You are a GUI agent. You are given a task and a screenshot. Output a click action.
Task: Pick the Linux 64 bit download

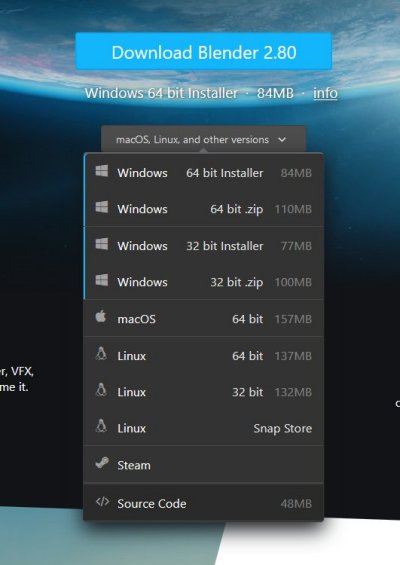204,355
